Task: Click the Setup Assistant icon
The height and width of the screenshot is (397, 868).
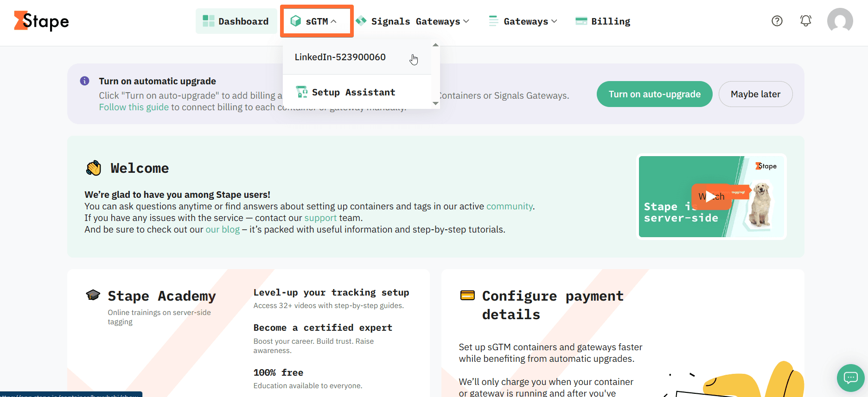Action: [x=302, y=92]
